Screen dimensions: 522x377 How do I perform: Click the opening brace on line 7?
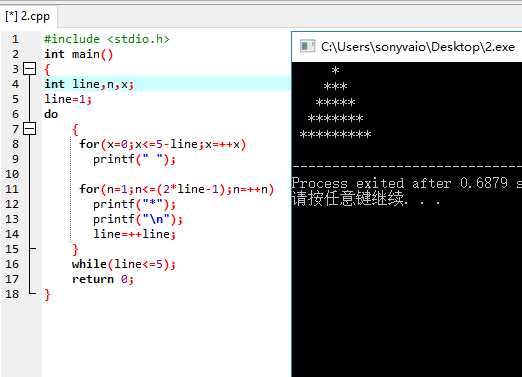pos(75,129)
